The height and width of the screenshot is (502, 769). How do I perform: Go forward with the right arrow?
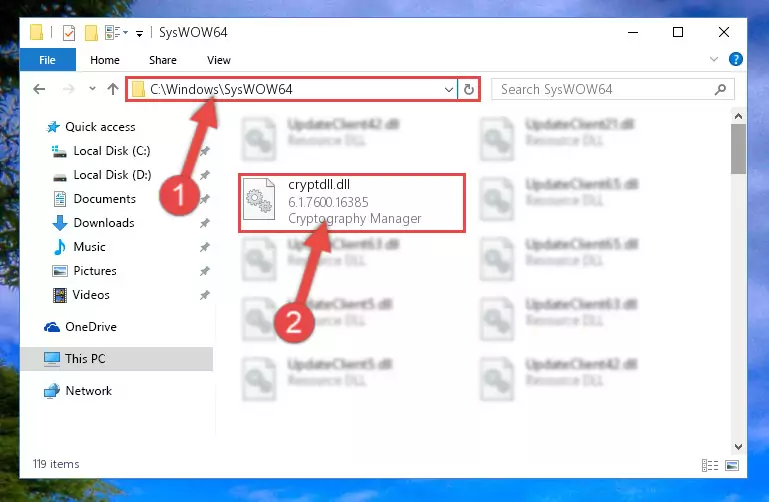point(69,89)
